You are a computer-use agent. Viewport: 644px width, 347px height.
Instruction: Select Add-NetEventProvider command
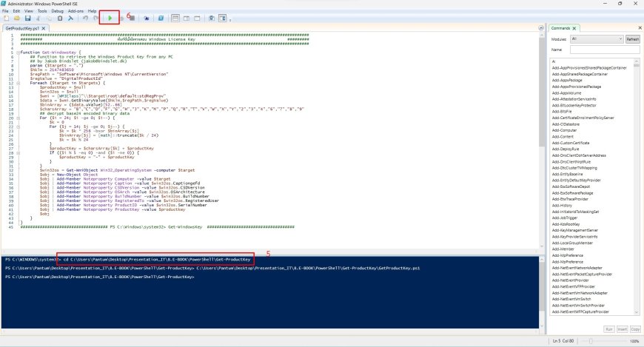(571, 280)
